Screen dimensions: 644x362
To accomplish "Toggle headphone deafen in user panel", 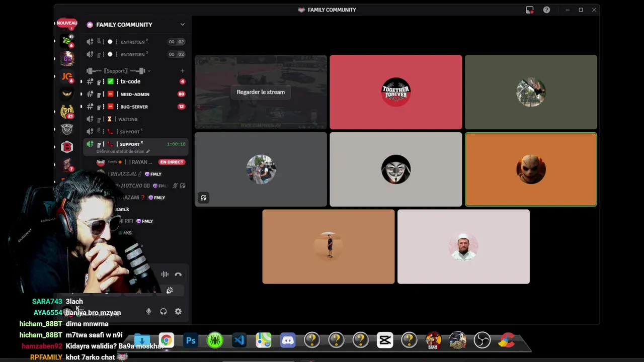I will 164,312.
